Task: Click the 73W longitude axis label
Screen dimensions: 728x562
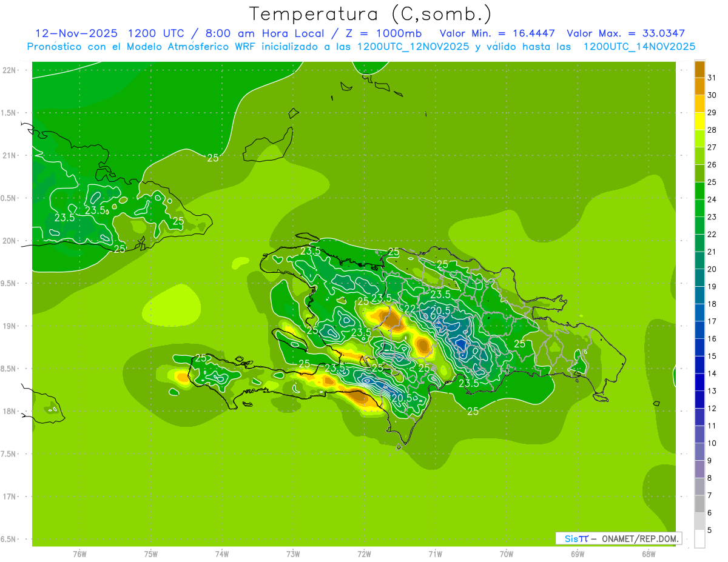Action: (x=293, y=554)
